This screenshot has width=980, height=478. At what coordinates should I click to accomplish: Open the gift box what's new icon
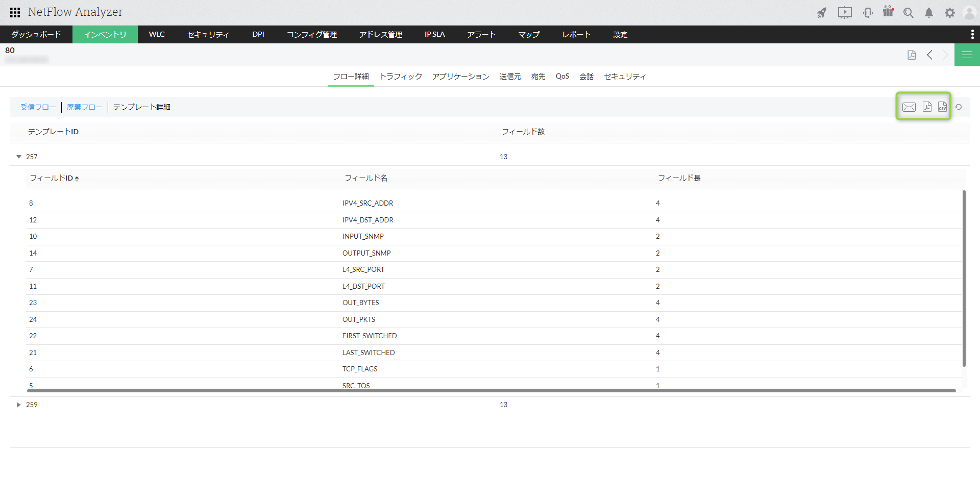coord(888,12)
